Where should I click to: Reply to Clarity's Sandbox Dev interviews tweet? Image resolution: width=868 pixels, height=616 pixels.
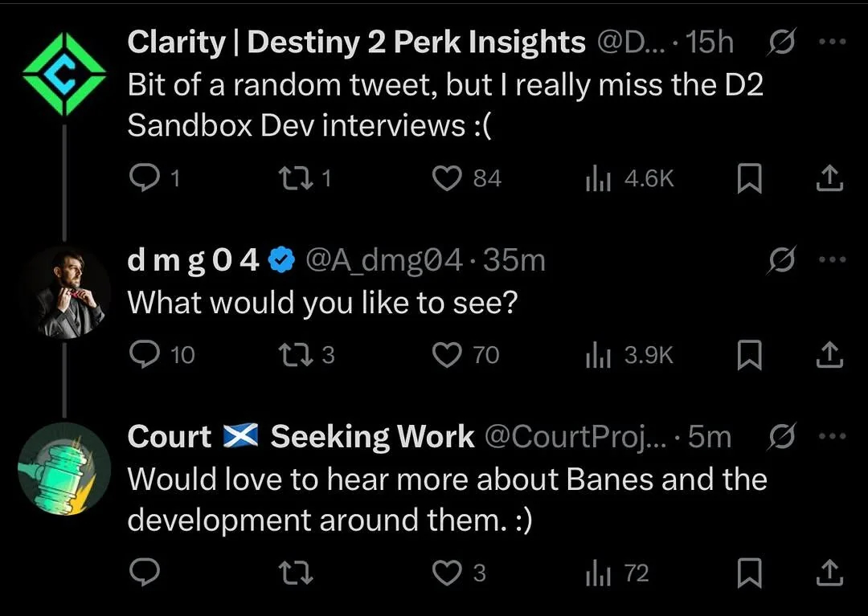click(145, 178)
